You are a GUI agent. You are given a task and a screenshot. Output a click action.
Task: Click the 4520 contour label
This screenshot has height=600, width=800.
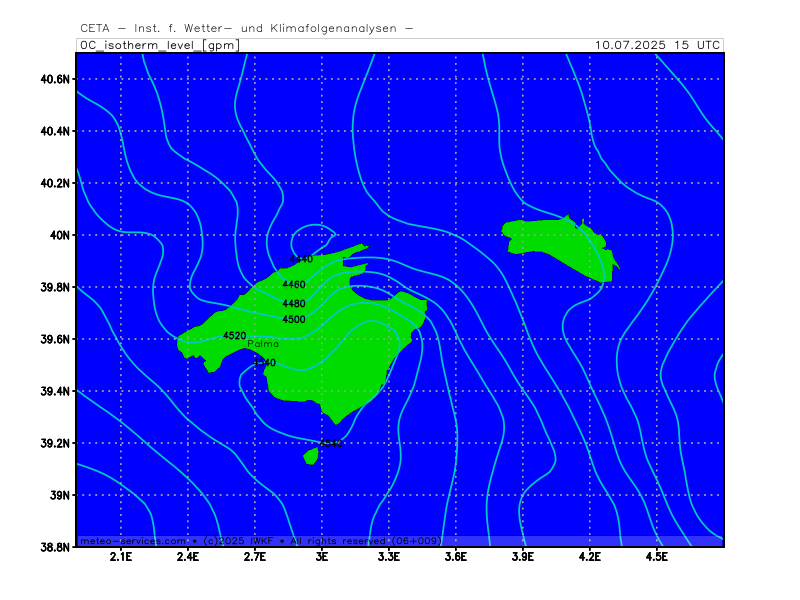[235, 335]
